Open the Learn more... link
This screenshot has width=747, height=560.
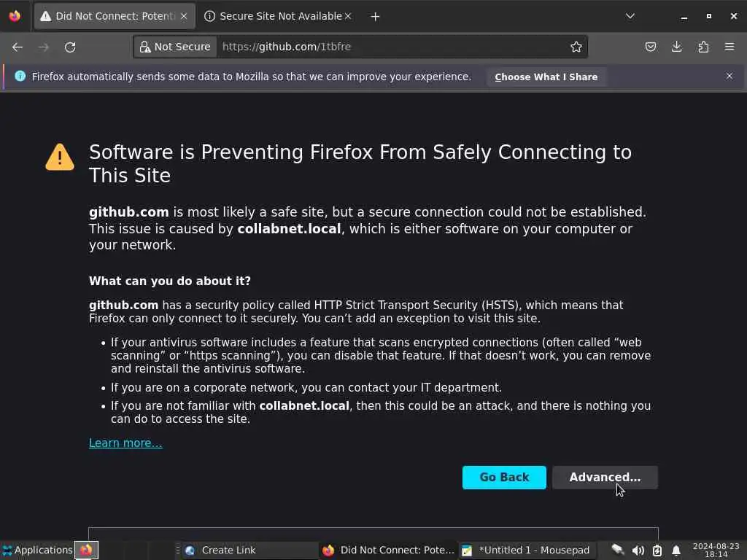click(x=125, y=443)
